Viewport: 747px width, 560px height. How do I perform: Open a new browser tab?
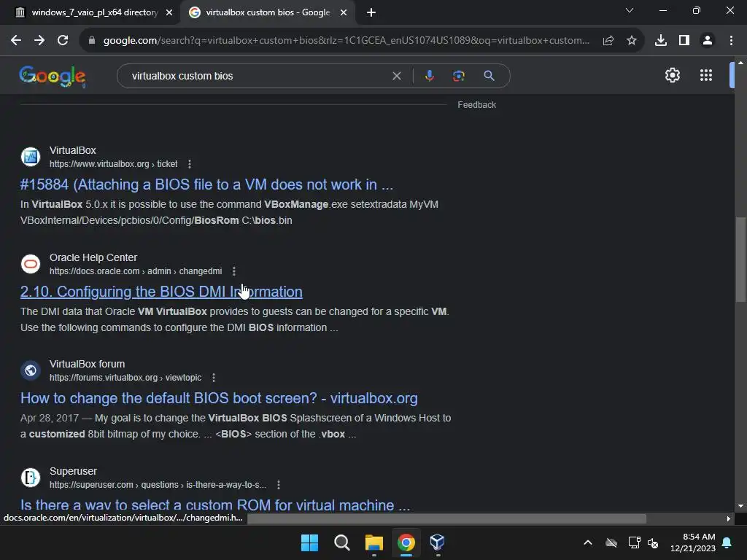click(371, 12)
